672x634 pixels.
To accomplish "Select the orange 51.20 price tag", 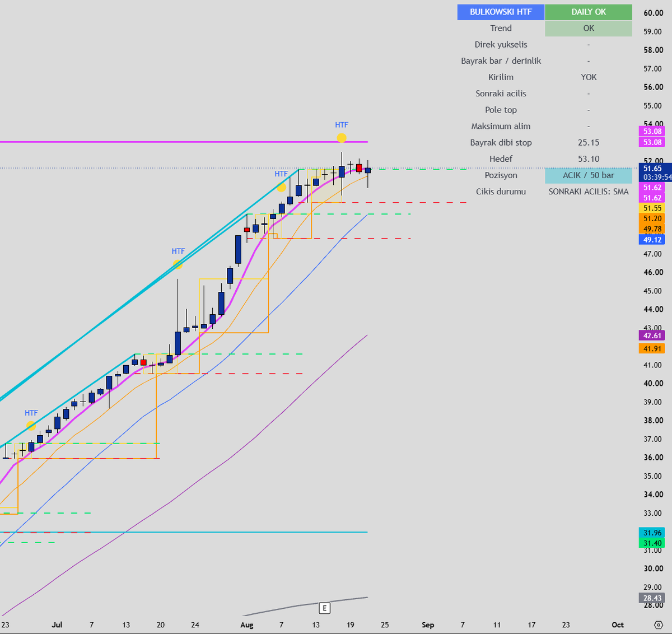I will pos(652,218).
